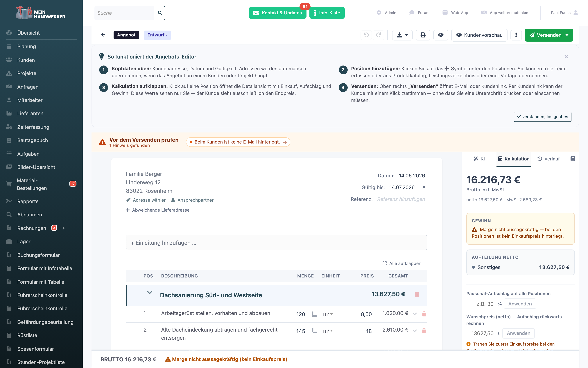
Task: Click Alle aufklappen
Action: pyautogui.click(x=402, y=263)
